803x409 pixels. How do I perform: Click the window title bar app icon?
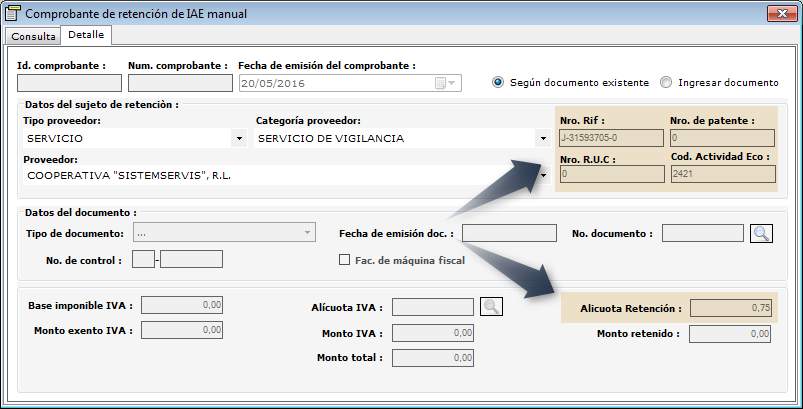coord(13,12)
